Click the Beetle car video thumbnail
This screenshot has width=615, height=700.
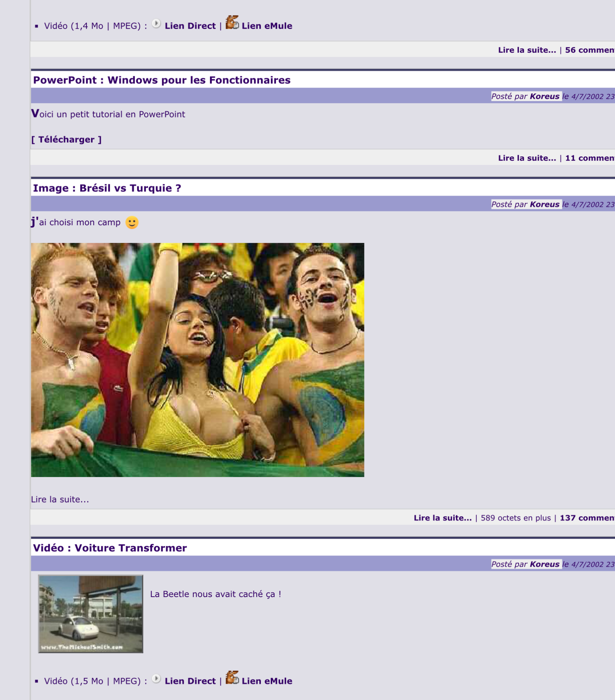[x=91, y=614]
